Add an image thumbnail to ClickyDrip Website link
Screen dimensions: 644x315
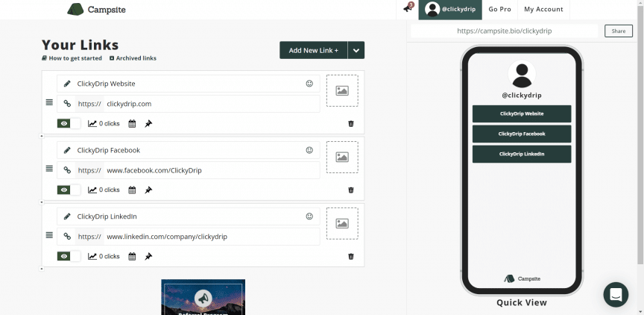click(342, 91)
